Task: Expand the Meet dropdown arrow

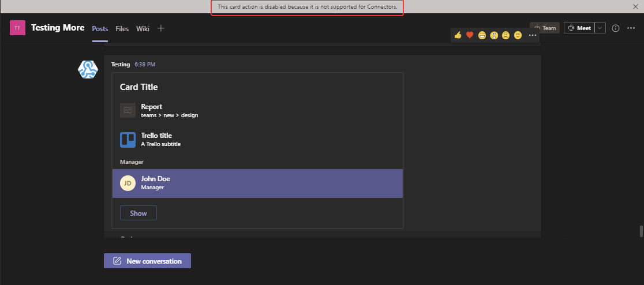Action: (x=600, y=28)
